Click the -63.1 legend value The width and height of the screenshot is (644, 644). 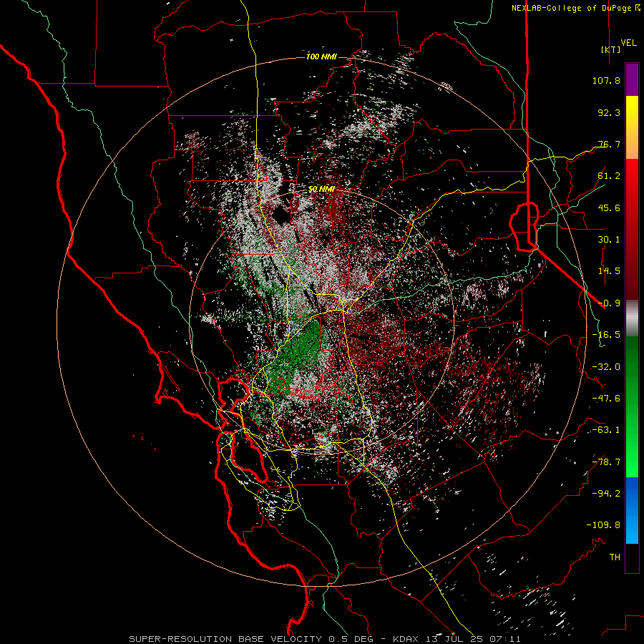click(x=606, y=430)
